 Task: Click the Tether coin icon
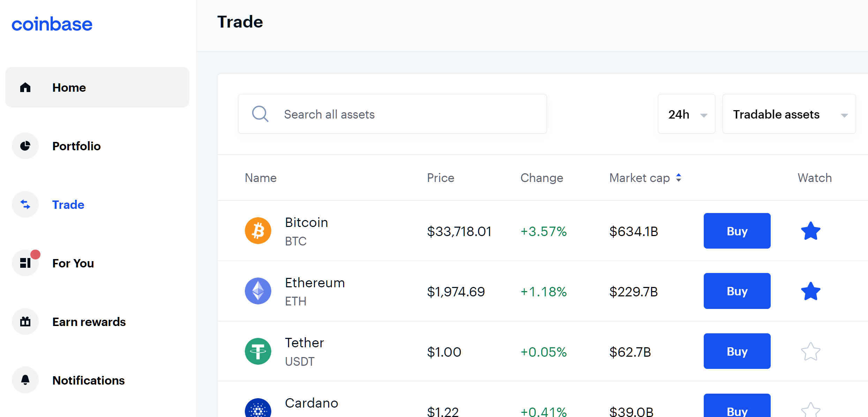(258, 351)
